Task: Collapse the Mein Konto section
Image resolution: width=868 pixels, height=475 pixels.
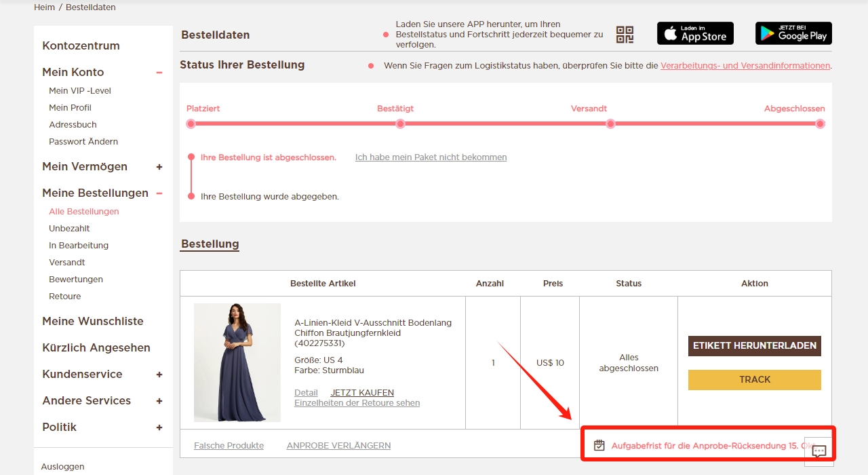Action: coord(159,73)
